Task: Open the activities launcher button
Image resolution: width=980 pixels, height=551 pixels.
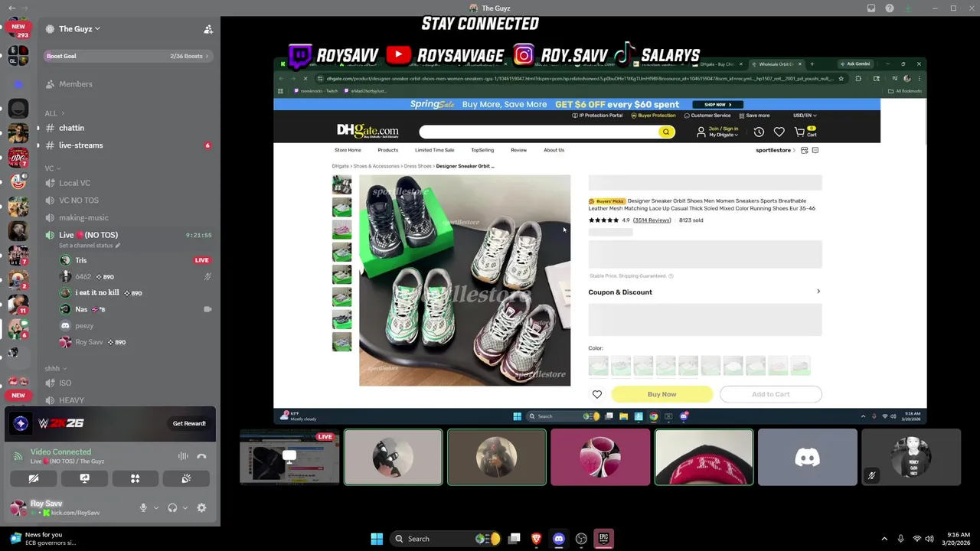Action: [x=135, y=478]
